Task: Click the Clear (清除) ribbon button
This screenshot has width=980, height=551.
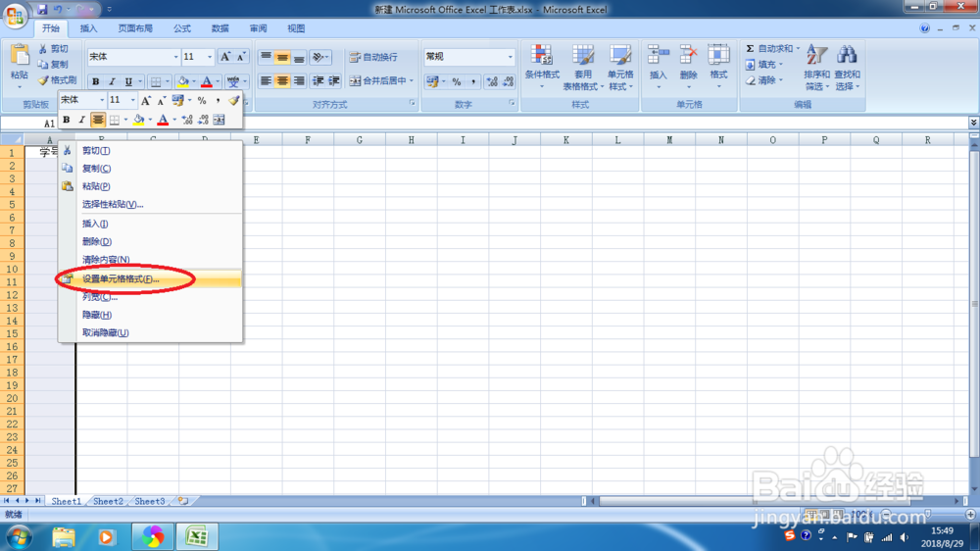Action: point(763,80)
